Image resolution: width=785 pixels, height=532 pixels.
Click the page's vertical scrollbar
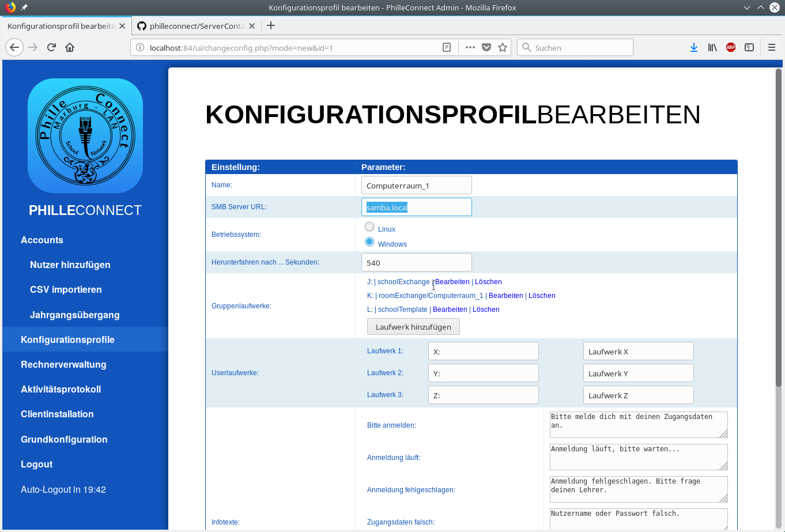778,231
